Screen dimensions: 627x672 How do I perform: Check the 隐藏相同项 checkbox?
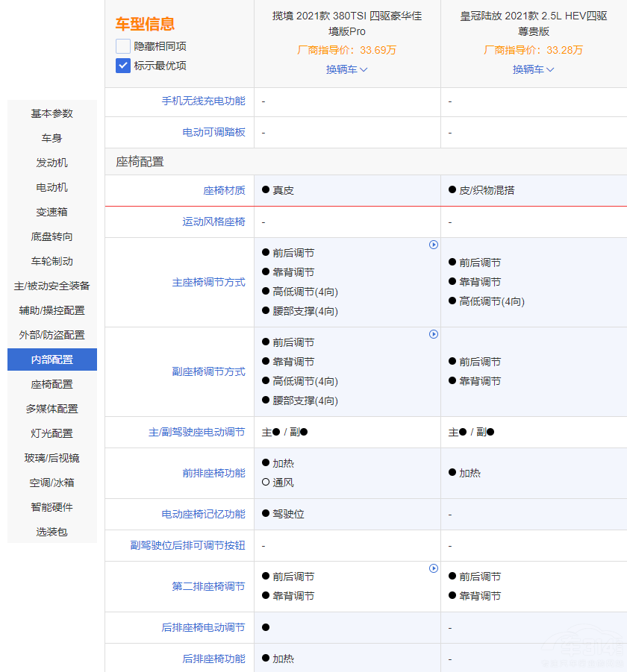123,46
